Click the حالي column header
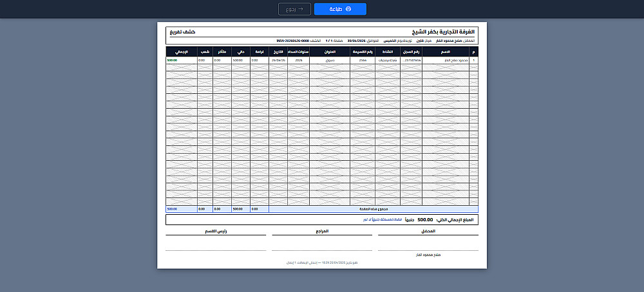This screenshot has height=292, width=644. [x=241, y=51]
